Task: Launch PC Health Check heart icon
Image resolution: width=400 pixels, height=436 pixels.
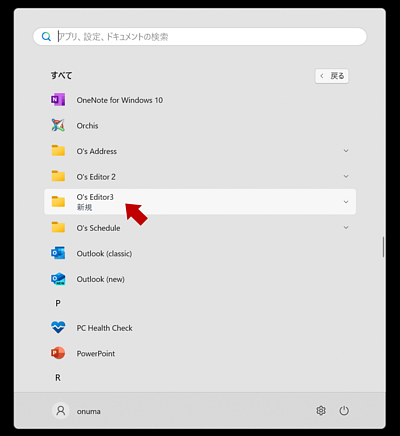Action: (58, 328)
